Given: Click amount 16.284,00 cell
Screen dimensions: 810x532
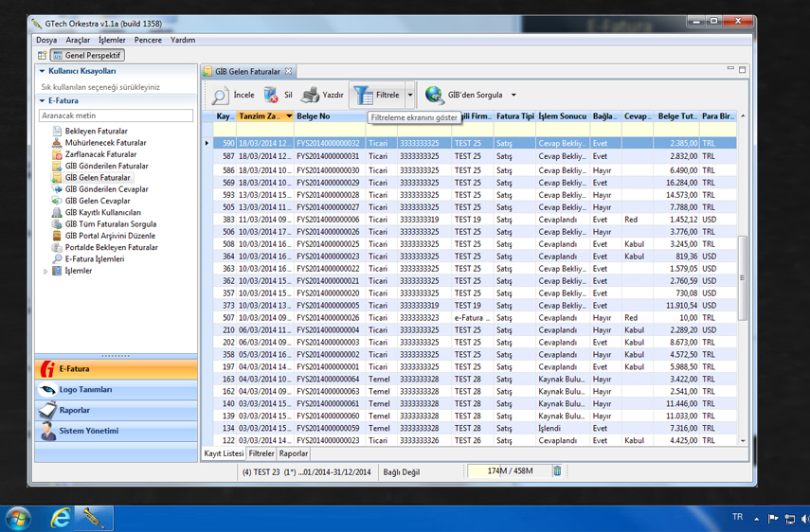Looking at the screenshot, I should [677, 183].
